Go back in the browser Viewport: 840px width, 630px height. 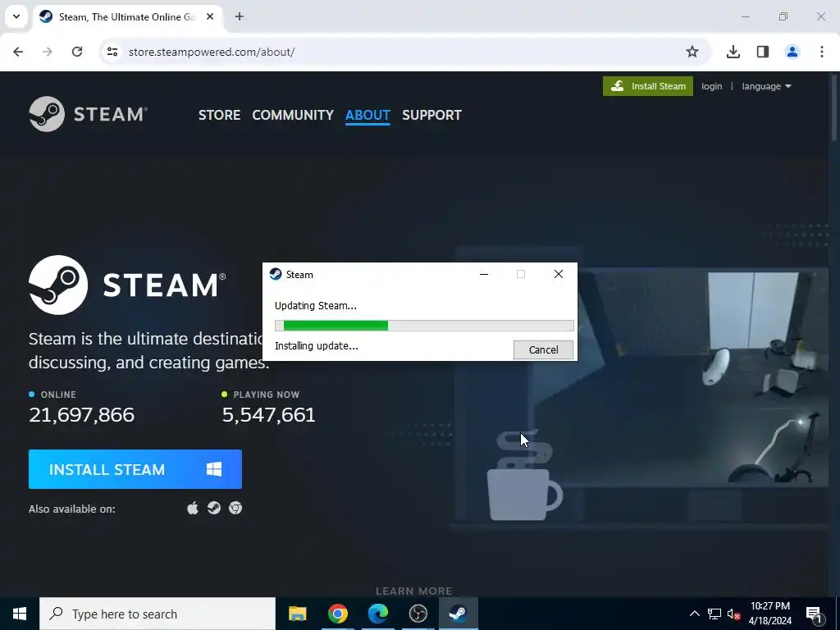[x=18, y=52]
